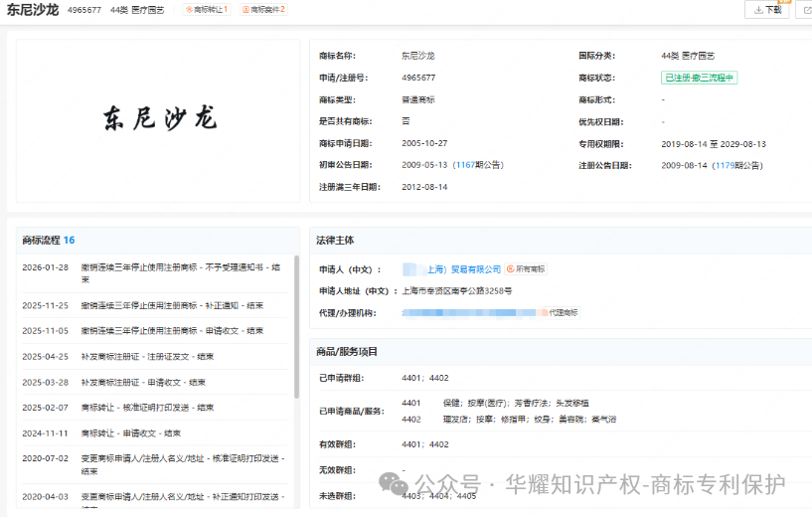
Task: Click 已申请群组 value 4401; 4402
Action: 425,378
